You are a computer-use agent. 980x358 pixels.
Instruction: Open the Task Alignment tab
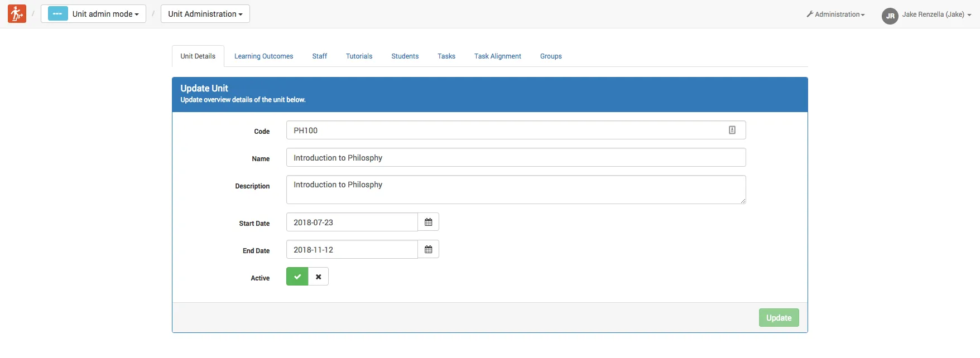click(498, 56)
